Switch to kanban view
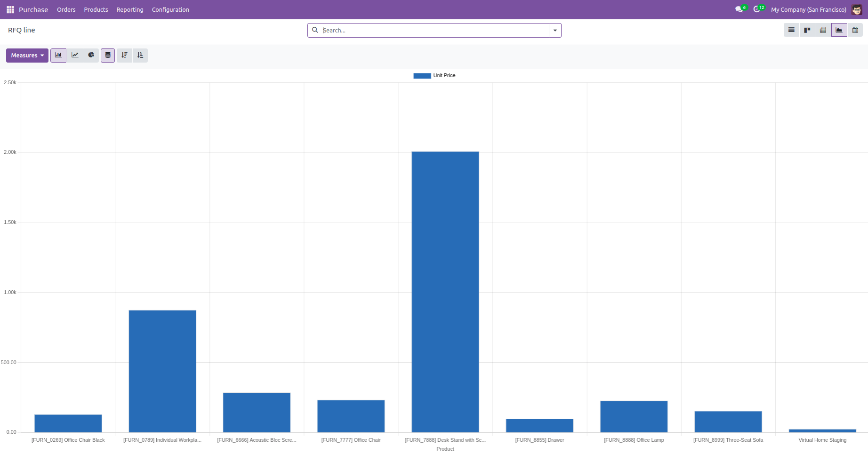This screenshot has height=454, width=868. [807, 30]
